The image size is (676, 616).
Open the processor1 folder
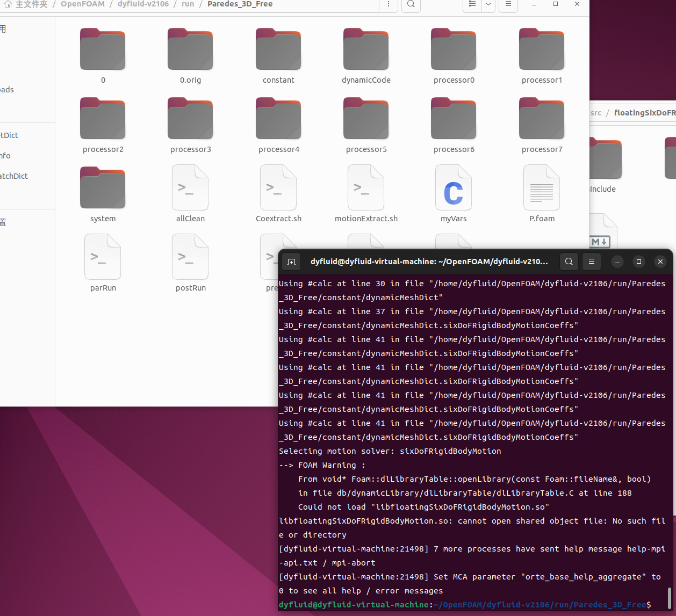[x=542, y=49]
